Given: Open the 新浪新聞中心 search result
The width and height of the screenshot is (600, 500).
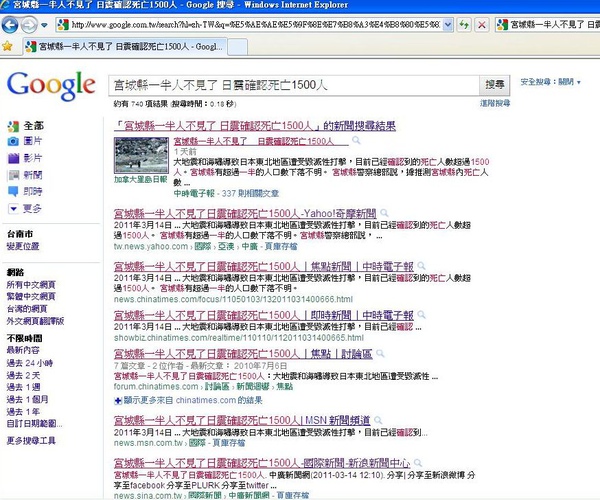Looking at the screenshot, I should point(262,463).
